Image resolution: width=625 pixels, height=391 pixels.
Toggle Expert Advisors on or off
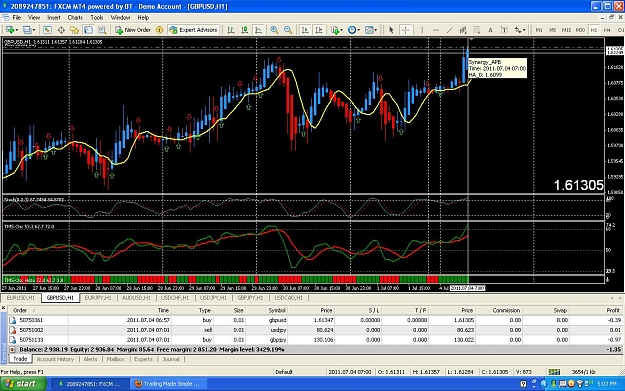tap(193, 30)
